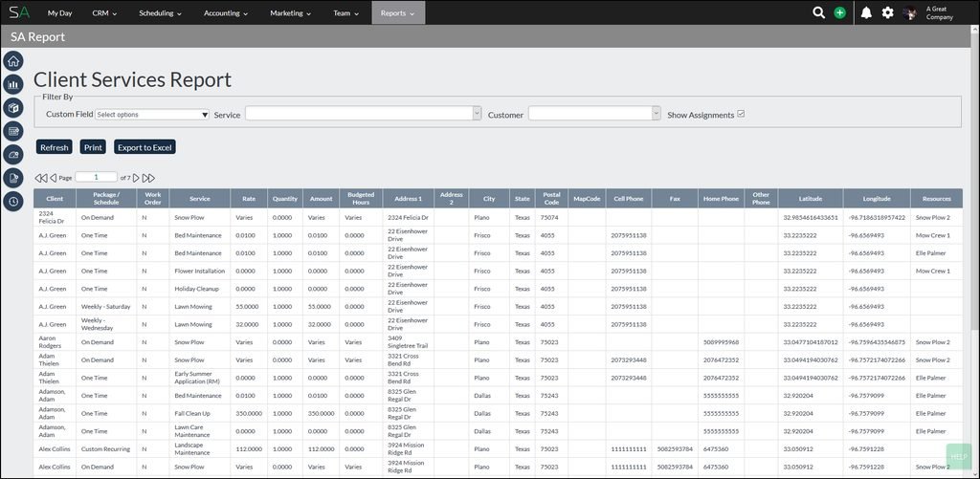Open the document sidebar icon
The image size is (980, 479).
pyautogui.click(x=13, y=178)
